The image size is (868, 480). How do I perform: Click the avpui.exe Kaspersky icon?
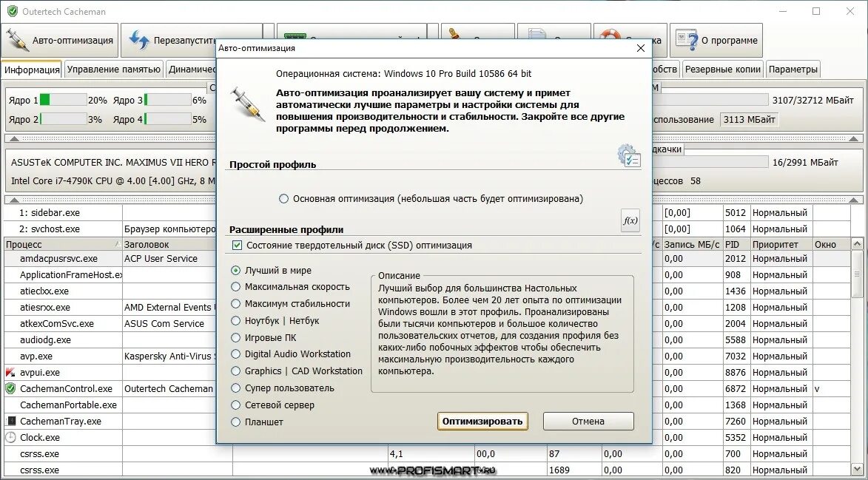10,373
